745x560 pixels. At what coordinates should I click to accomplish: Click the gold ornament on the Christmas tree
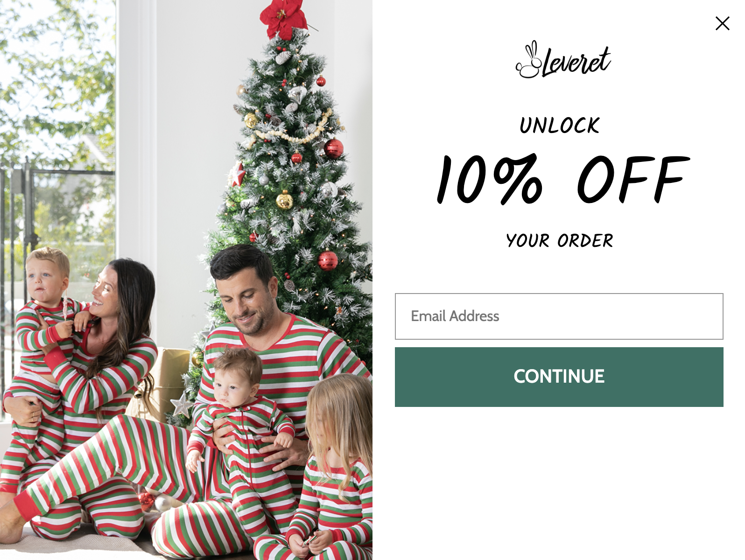284,200
